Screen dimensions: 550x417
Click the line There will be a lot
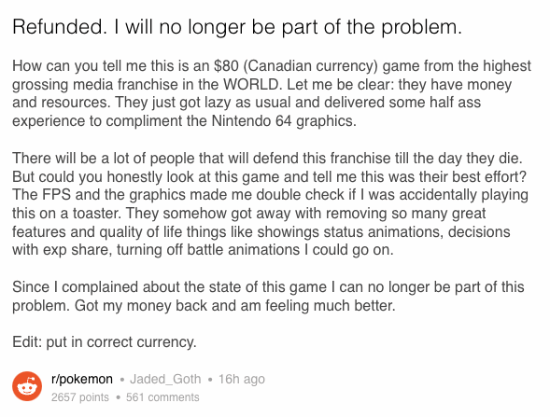click(x=267, y=158)
